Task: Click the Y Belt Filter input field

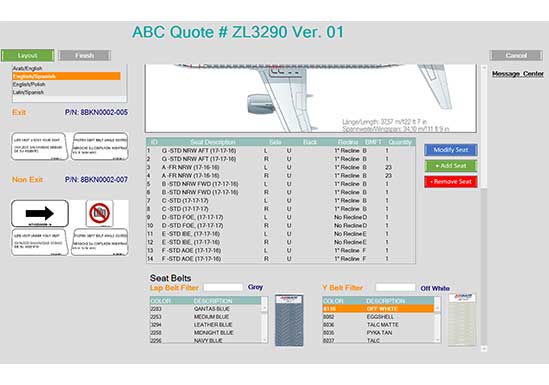Action: (x=395, y=288)
